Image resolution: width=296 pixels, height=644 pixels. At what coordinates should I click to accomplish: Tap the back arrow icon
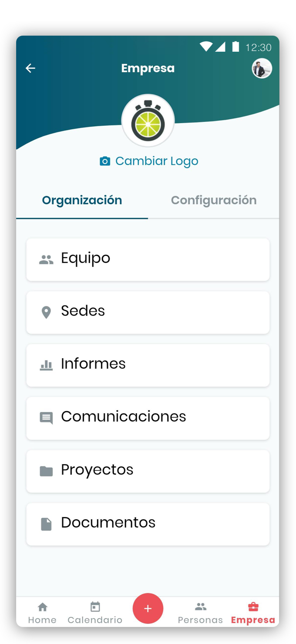[30, 68]
